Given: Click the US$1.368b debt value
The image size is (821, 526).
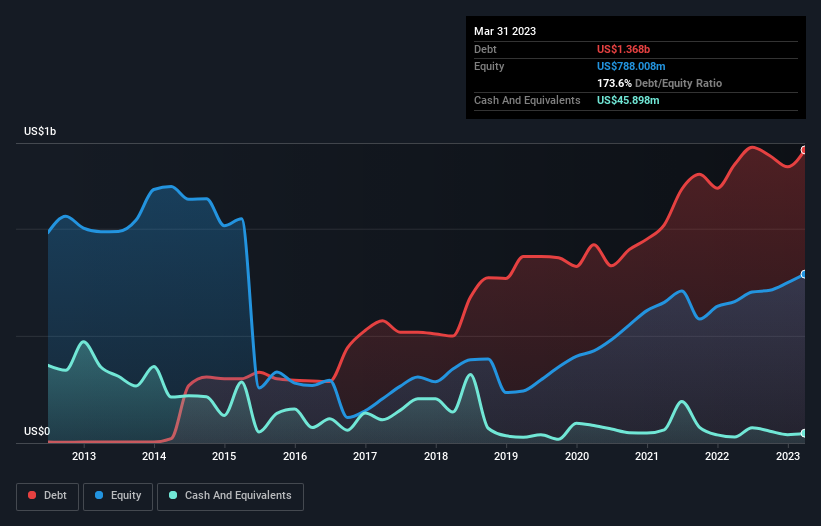Looking at the screenshot, I should point(623,49).
